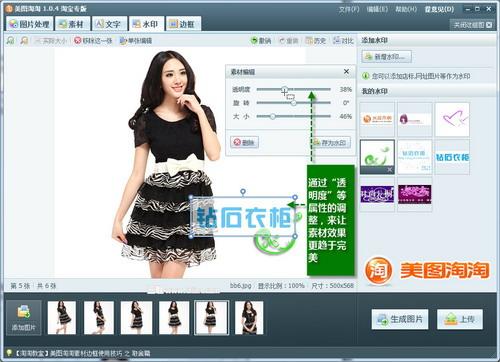Open 单张编辑 single image editing
The width and height of the screenshot is (500, 362).
[136, 41]
